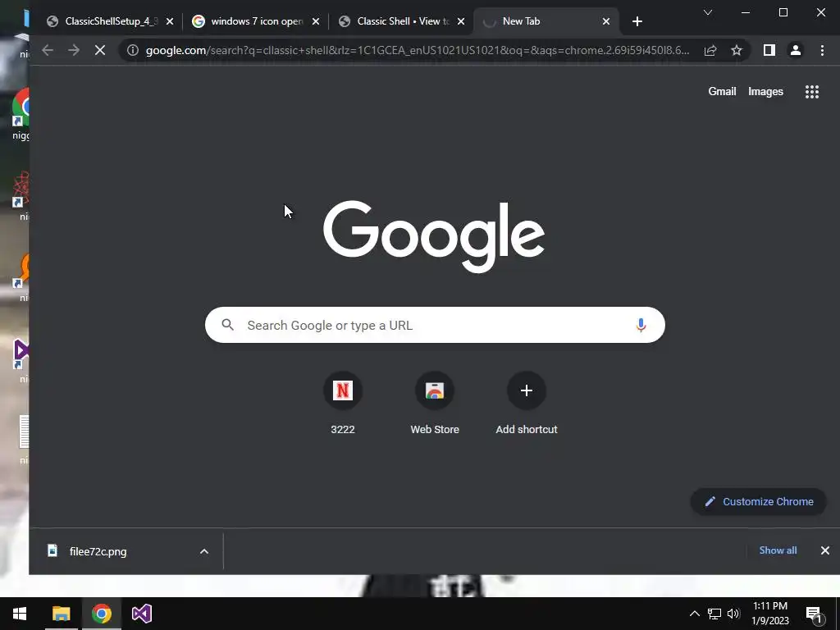Open Windows notification center
The height and width of the screenshot is (630, 840).
(x=814, y=614)
